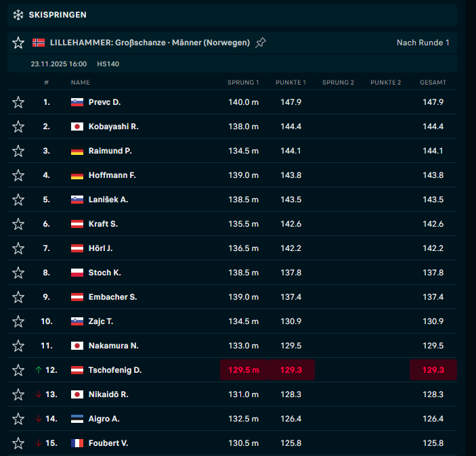Favorite the Lillehammer event with star
Image resolution: width=476 pixels, height=456 pixels.
(x=18, y=43)
